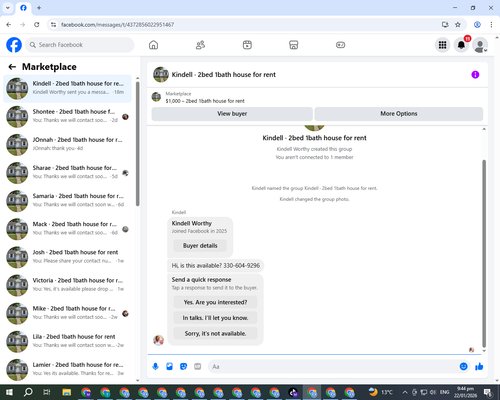Open the Friends icon in the top navigation
Viewport: 500px width, 400px height.
(200, 45)
